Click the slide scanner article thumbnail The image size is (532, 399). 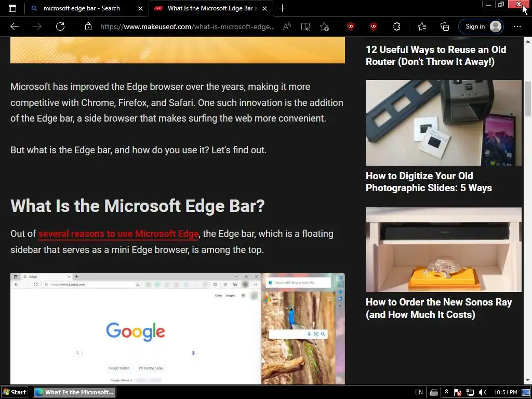coord(444,123)
